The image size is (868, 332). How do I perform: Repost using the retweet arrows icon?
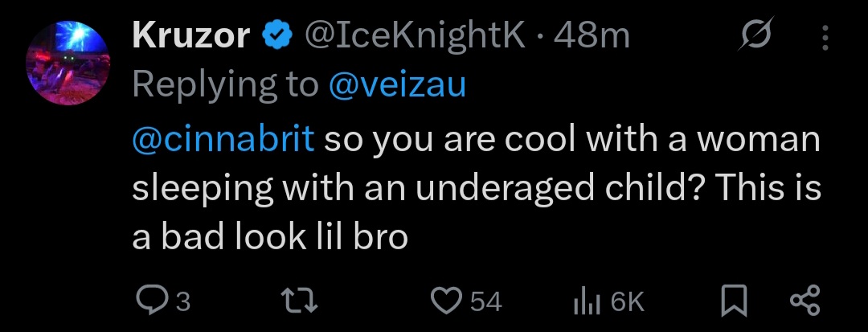(300, 302)
